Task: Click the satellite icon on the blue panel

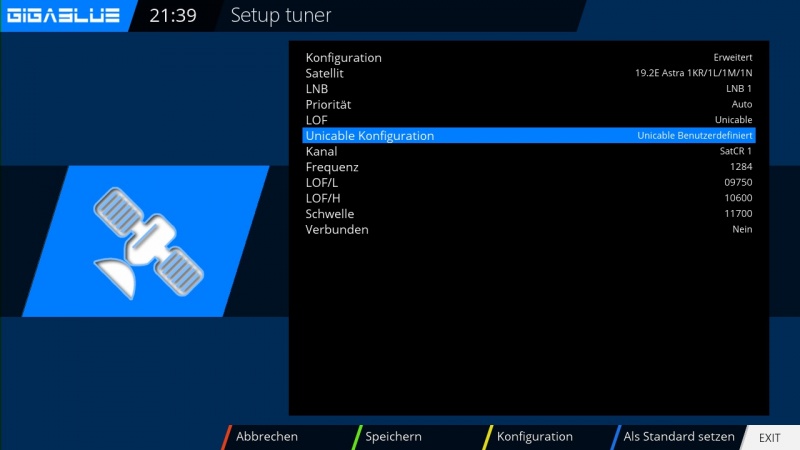Action: click(147, 241)
